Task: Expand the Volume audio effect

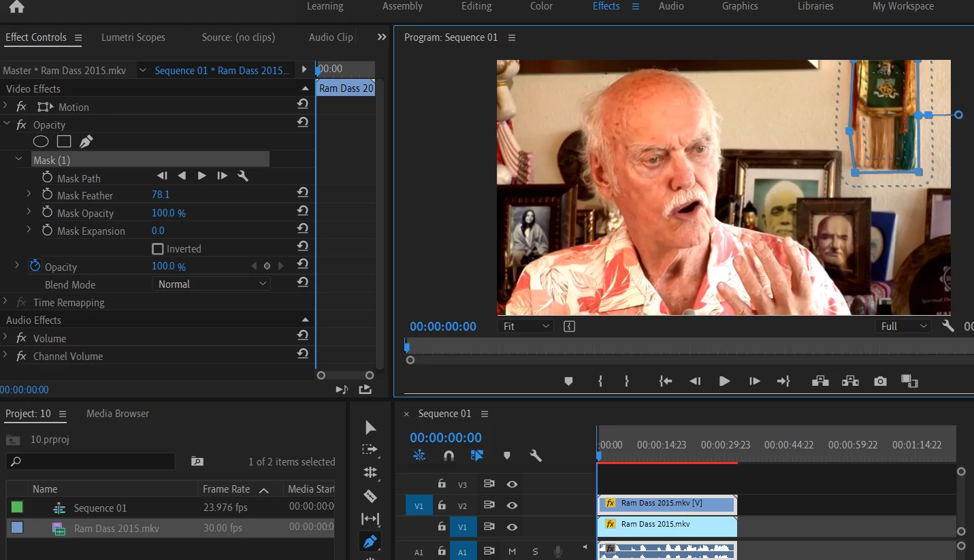Action: click(x=5, y=337)
